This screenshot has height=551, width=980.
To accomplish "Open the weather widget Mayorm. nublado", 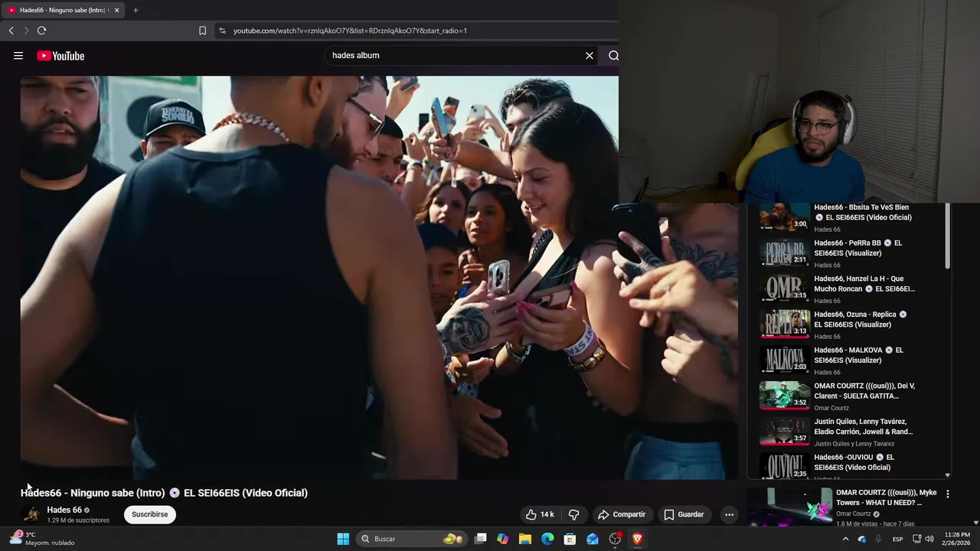I will [42, 539].
